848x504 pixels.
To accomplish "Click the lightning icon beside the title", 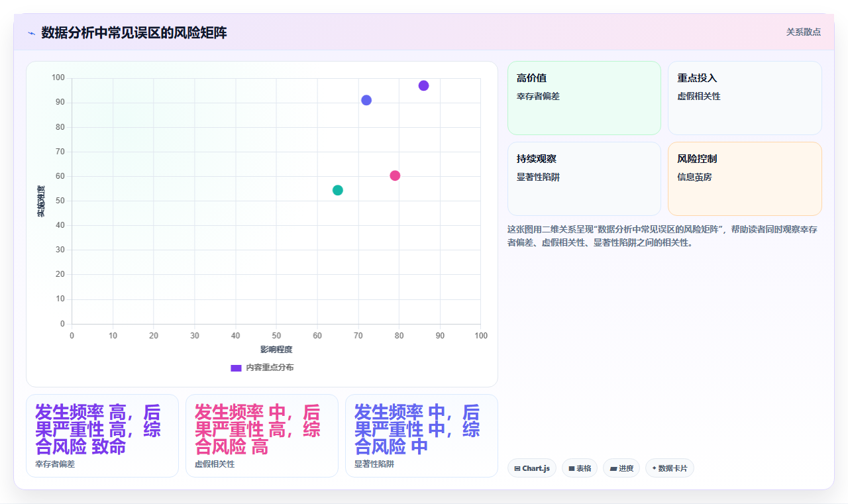I will 31,33.
